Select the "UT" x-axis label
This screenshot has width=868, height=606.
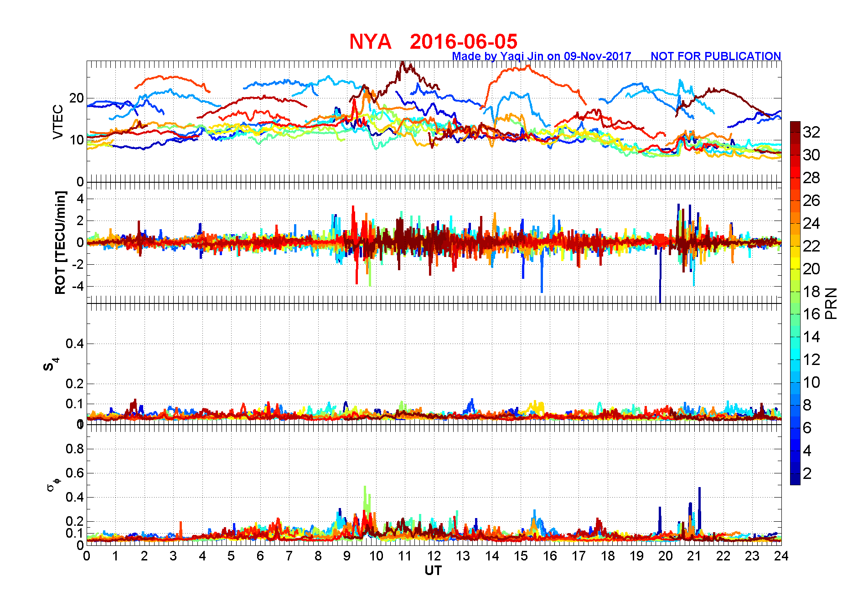(433, 570)
